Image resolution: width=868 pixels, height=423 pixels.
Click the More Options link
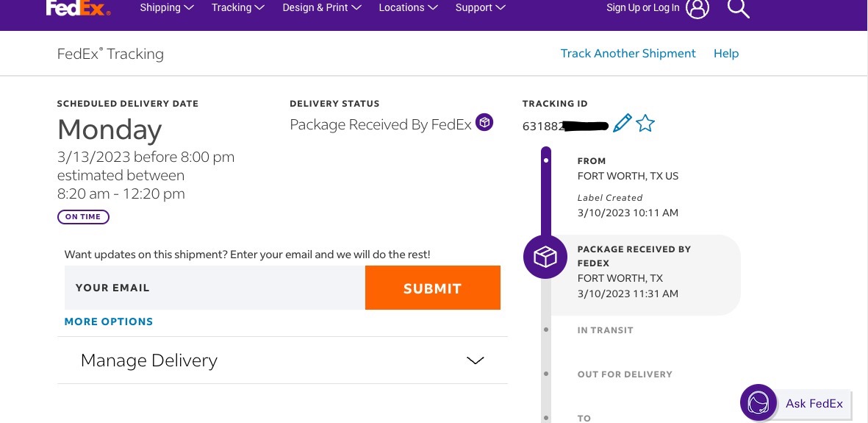click(109, 321)
